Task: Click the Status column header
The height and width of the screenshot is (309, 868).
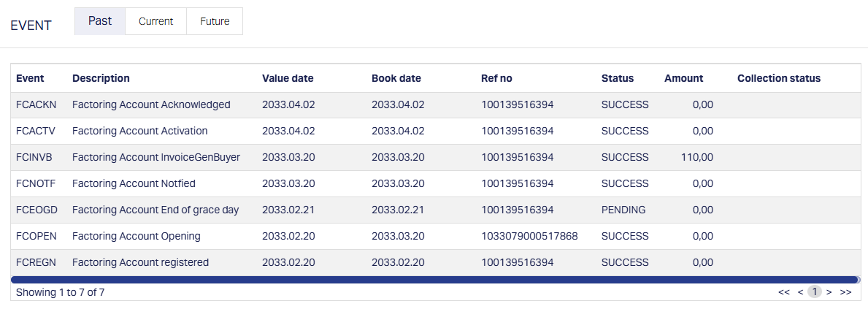Action: click(618, 78)
